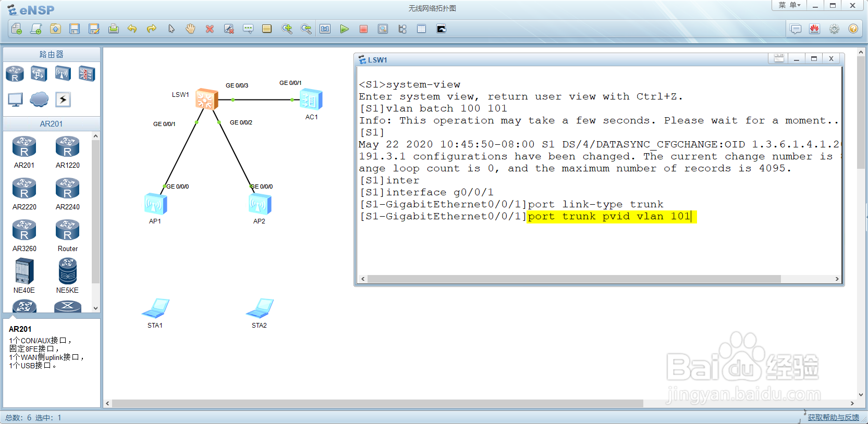Viewport: 868px width, 424px height.
Task: Click the canvas horizontal scrollbar
Action: click(377, 403)
